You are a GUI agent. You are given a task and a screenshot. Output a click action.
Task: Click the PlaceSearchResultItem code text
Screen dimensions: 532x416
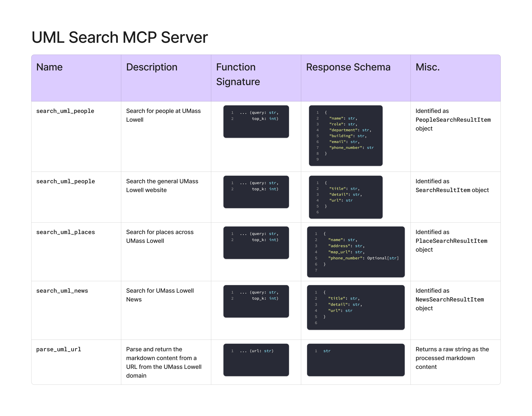[x=451, y=241]
